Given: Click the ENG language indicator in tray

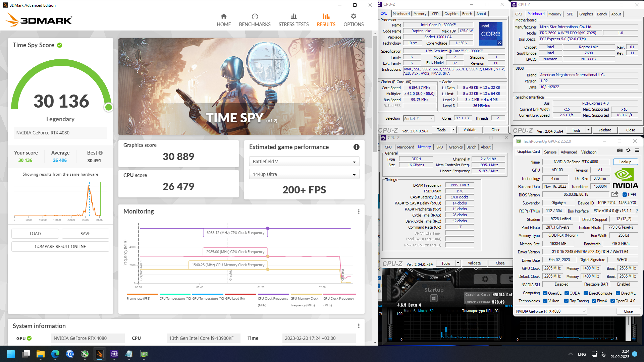Looking at the screenshot, I should click(582, 354).
